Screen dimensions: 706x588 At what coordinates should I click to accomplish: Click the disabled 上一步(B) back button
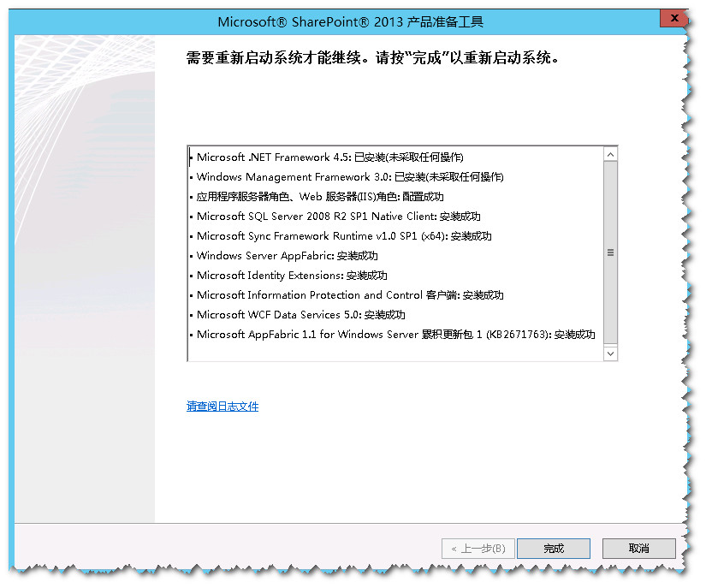click(478, 549)
